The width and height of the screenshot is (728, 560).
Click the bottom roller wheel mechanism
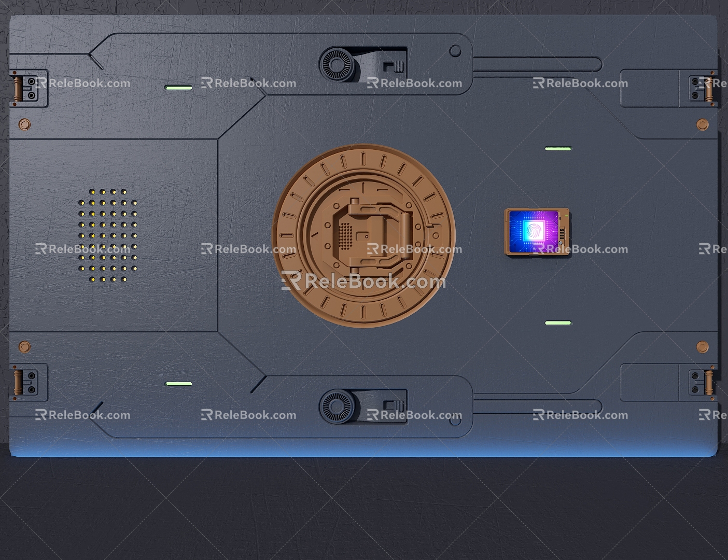[x=337, y=406]
